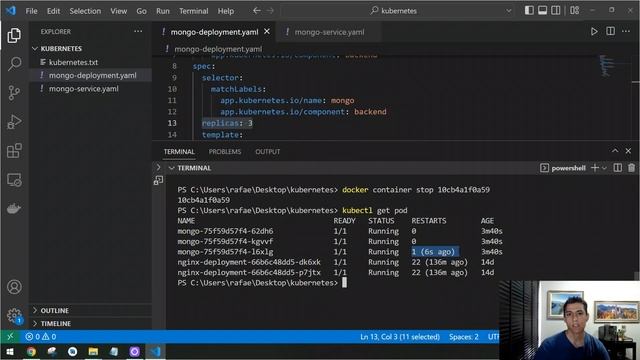Image resolution: width=640 pixels, height=360 pixels.
Task: Open the Manage gear icon
Action: click(14, 316)
